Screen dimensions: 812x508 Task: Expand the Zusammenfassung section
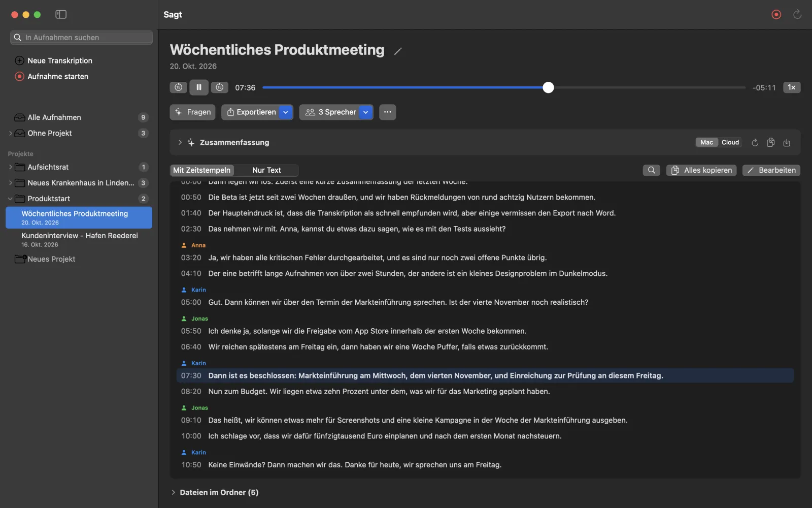180,143
